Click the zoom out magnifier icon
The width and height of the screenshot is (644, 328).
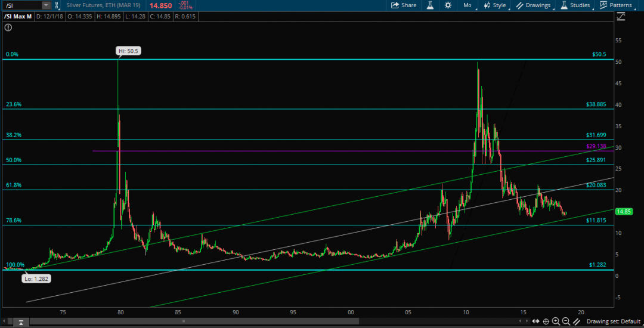coord(566,321)
